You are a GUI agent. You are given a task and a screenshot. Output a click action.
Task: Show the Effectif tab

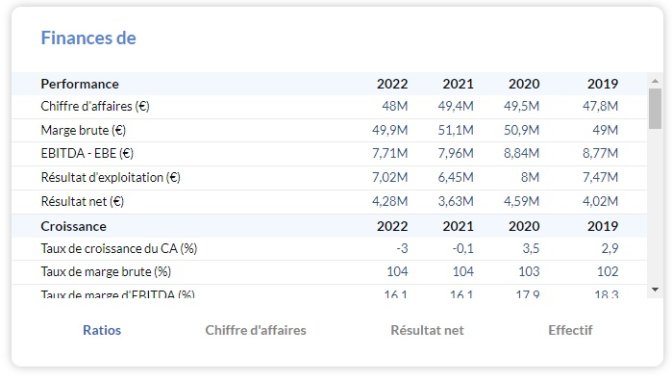click(570, 330)
